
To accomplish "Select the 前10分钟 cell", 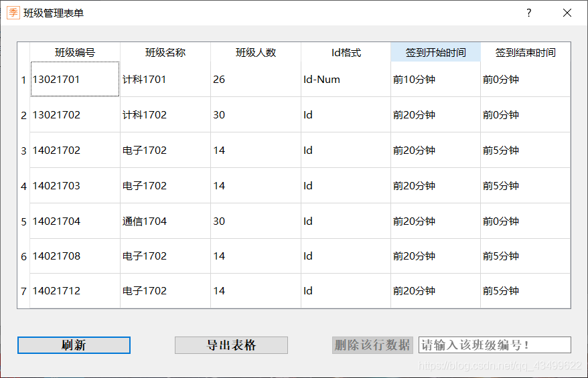I will (435, 80).
